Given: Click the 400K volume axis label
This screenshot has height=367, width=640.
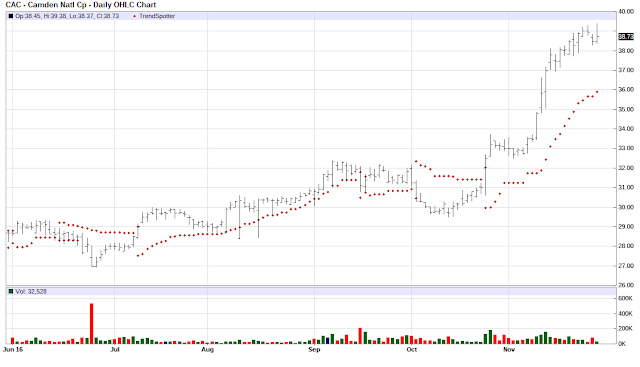Looking at the screenshot, I should tap(625, 314).
